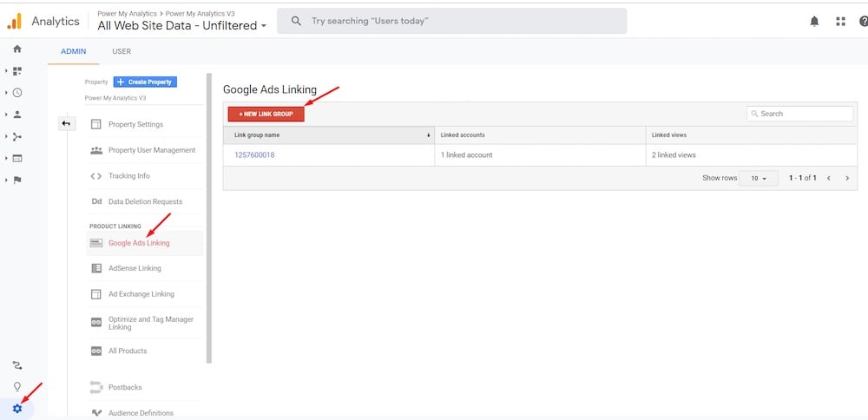Image resolution: width=868 pixels, height=420 pixels.
Task: Open the Discover lightbulb icon
Action: 17,386
